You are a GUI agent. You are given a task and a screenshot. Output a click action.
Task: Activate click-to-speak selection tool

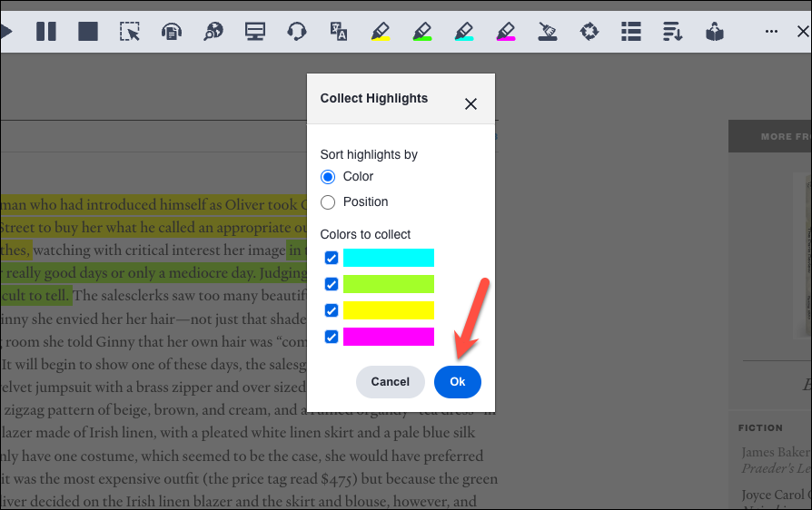pos(130,32)
